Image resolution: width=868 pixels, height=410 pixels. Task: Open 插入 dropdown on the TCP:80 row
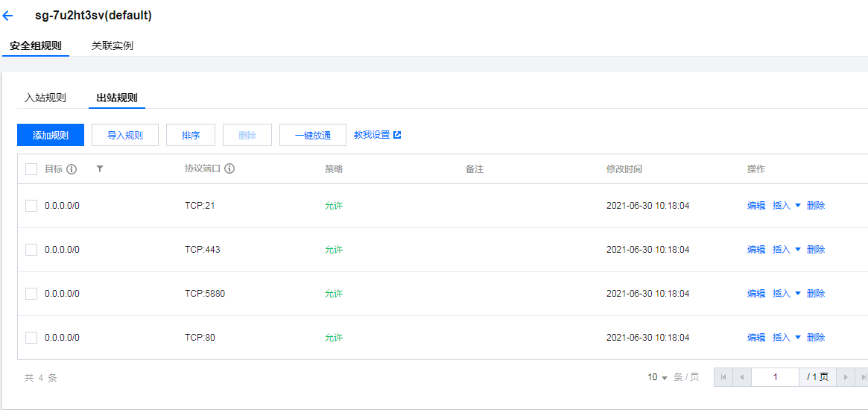click(x=786, y=338)
